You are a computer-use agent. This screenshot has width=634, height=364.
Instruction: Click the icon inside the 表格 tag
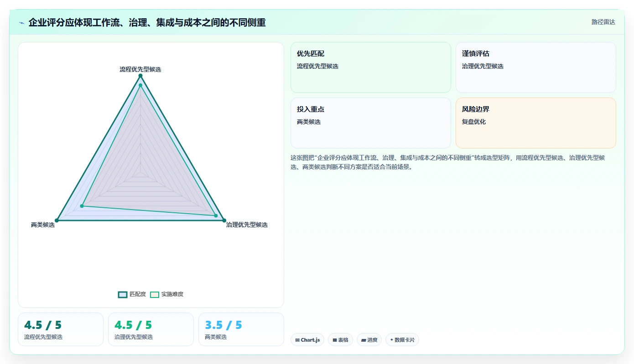[335, 340]
